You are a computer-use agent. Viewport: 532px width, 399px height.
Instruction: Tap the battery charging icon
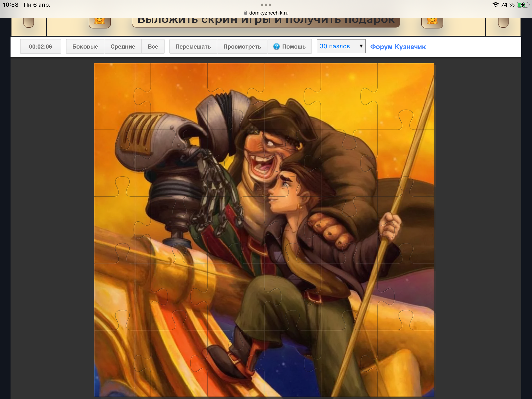pyautogui.click(x=522, y=5)
